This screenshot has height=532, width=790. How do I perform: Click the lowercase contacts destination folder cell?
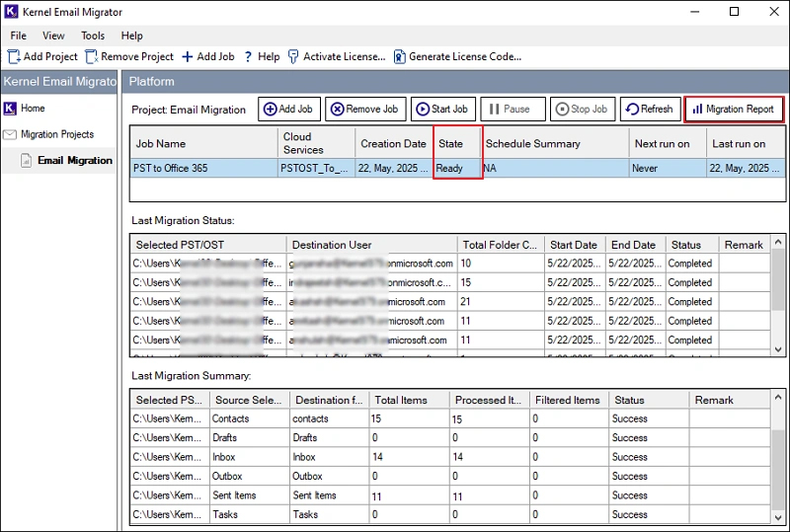coord(330,418)
